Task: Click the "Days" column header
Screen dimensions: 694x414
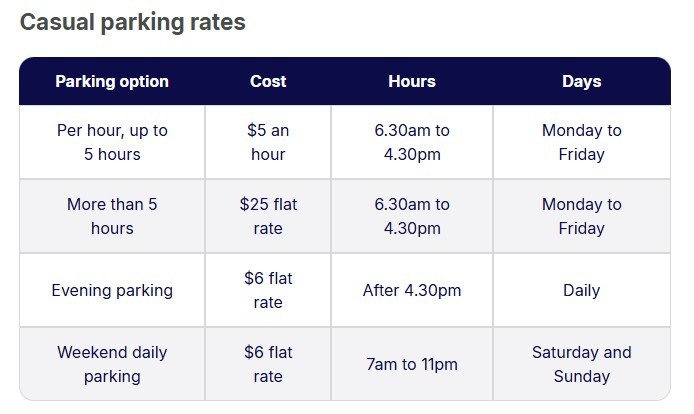Action: pyautogui.click(x=581, y=81)
